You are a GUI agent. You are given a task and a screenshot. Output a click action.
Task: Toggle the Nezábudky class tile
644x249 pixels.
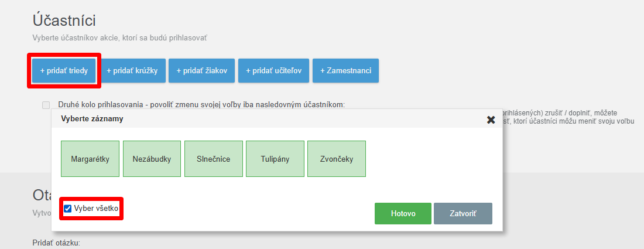coord(152,159)
